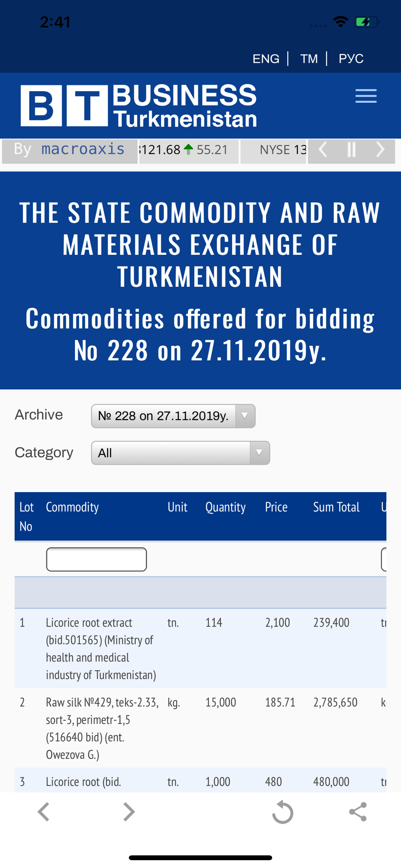Open the Category dropdown showing All
The image size is (401, 868).
tap(181, 453)
